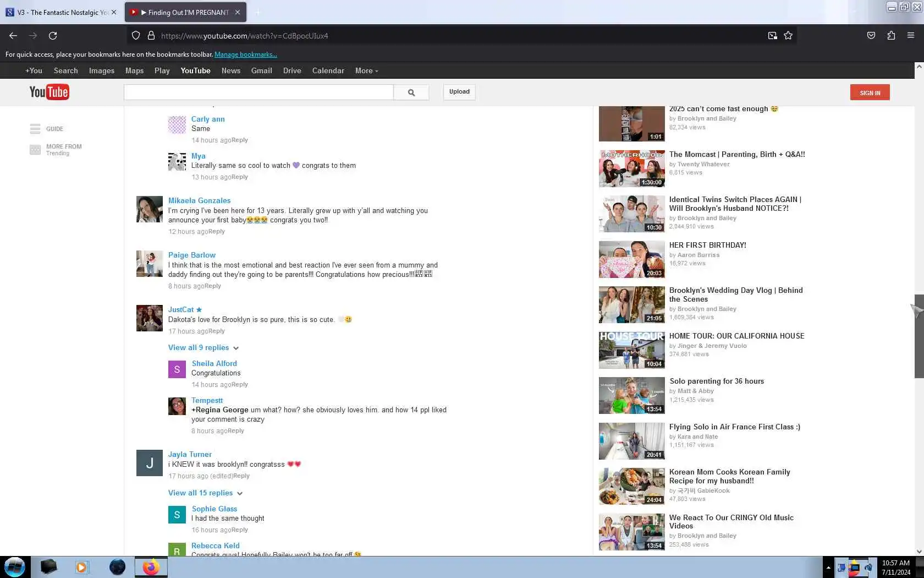
Task: Open Flying Solo in Air France thumbnail
Action: click(631, 441)
